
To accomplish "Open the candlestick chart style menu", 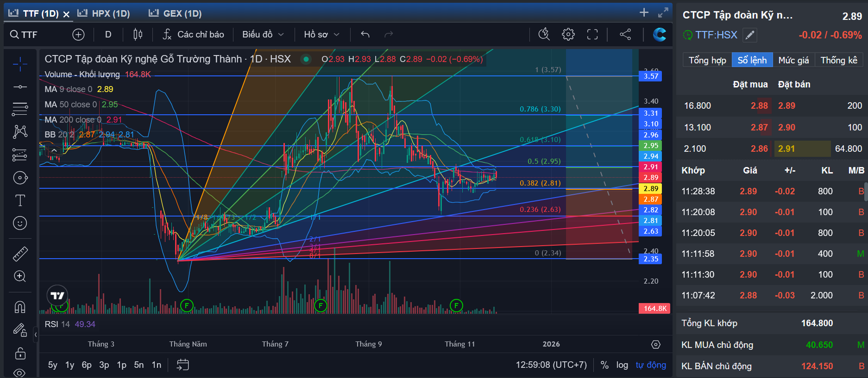I will tap(138, 35).
